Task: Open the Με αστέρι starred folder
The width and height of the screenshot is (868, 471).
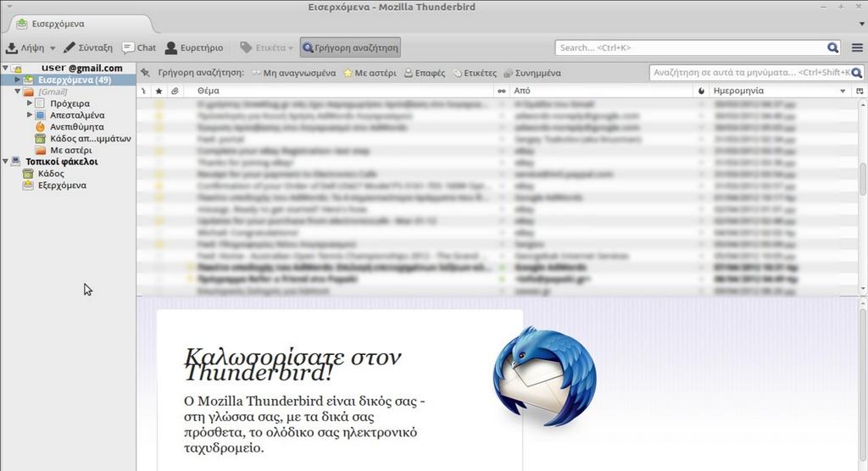Action: click(71, 150)
